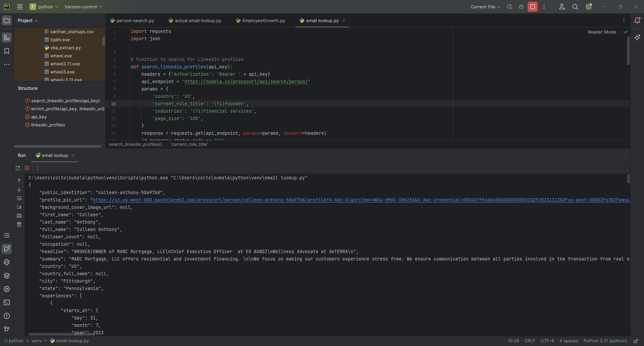This screenshot has width=644, height=346.
Task: Open the nubela proxycurl API URL link
Action: point(246,81)
